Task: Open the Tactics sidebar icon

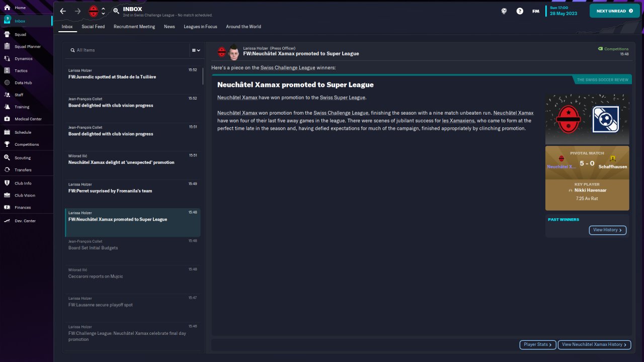Action: tap(7, 71)
